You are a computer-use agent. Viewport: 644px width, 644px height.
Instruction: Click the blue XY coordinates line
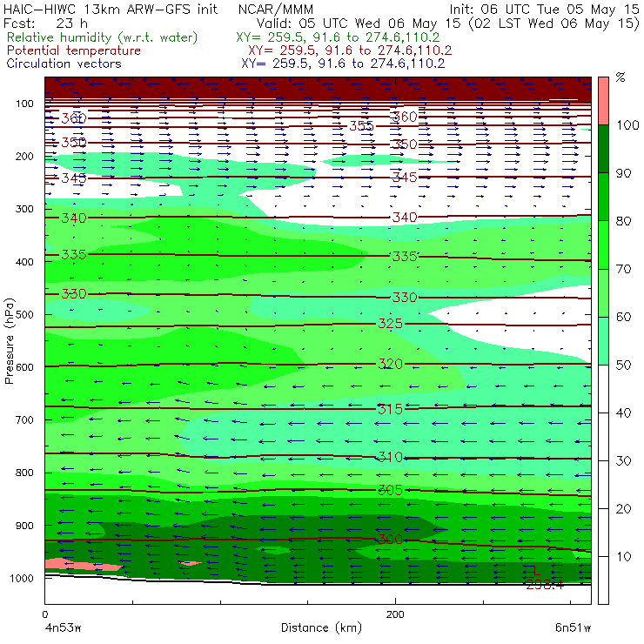pos(343,64)
